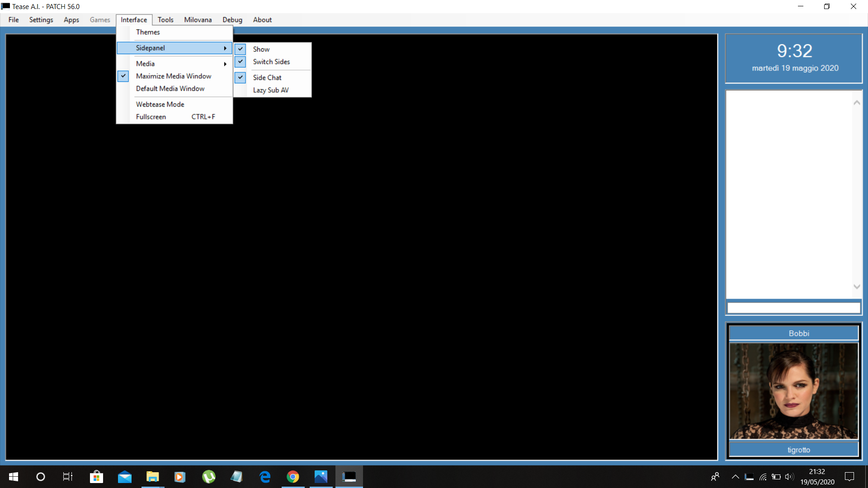
Task: Open the Windows Start menu
Action: coord(14,477)
